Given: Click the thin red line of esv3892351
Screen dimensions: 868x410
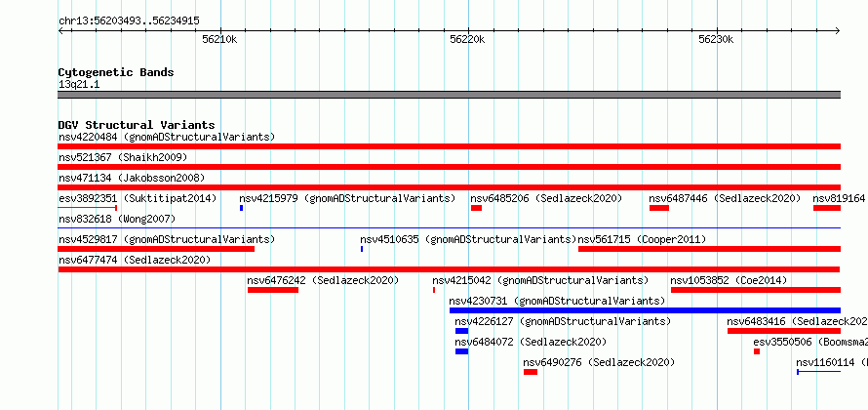Looking at the screenshot, I should point(87,208).
